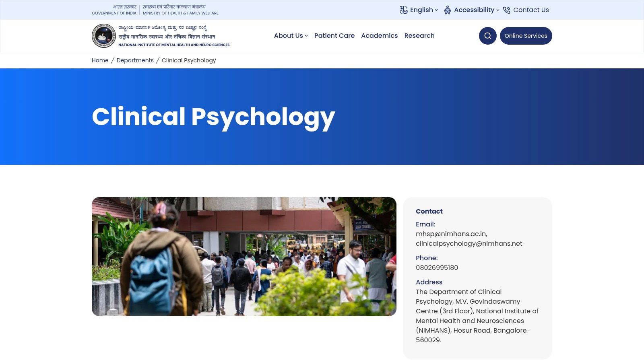The height and width of the screenshot is (362, 644).
Task: Go to Home in the breadcrumb
Action: [100, 60]
